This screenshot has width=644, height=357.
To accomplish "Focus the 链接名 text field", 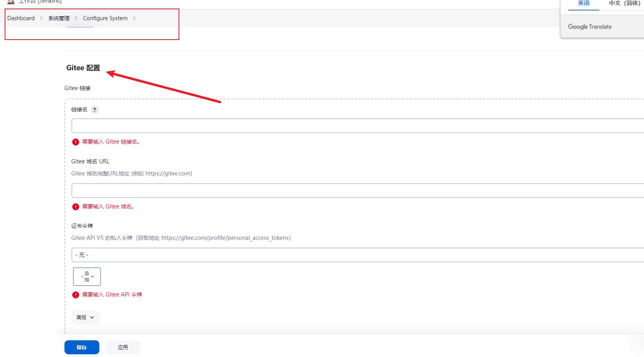I will pos(357,126).
